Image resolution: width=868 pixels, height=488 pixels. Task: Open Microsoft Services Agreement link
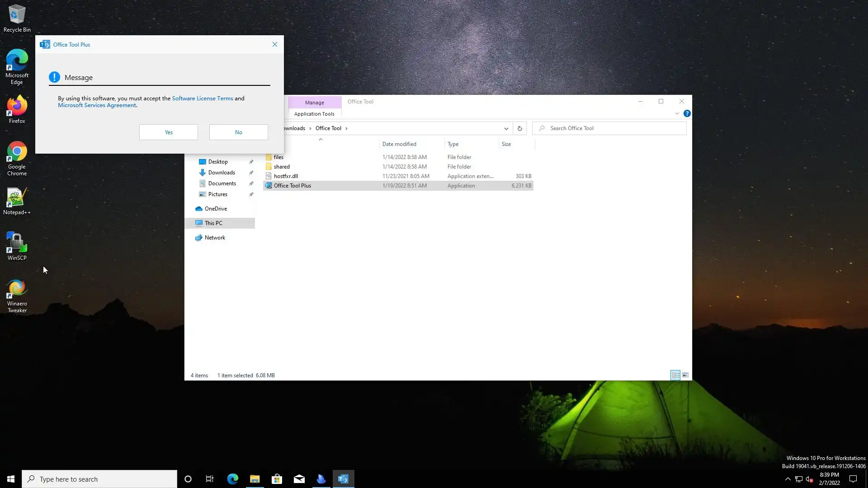97,105
